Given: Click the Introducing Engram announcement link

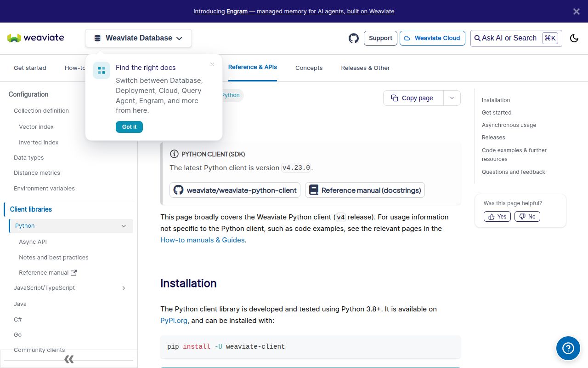Looking at the screenshot, I should 294,11.
